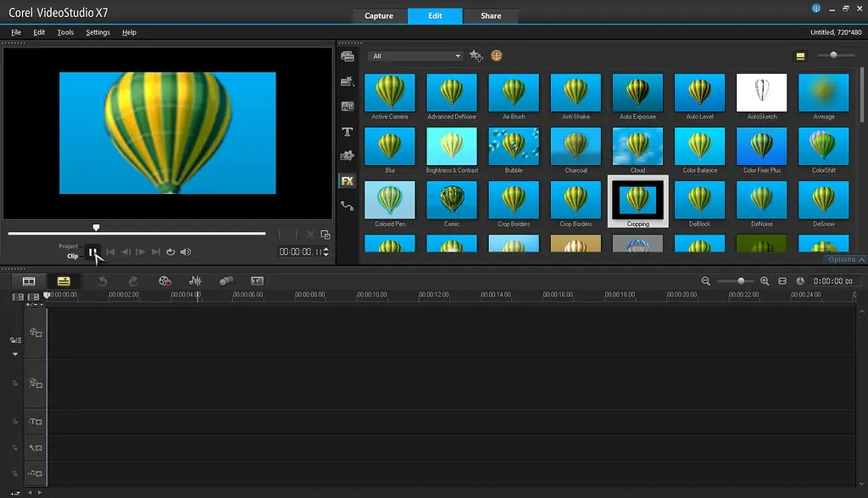Toggle the Music track header button
This screenshot has height=498, width=868.
click(x=36, y=473)
